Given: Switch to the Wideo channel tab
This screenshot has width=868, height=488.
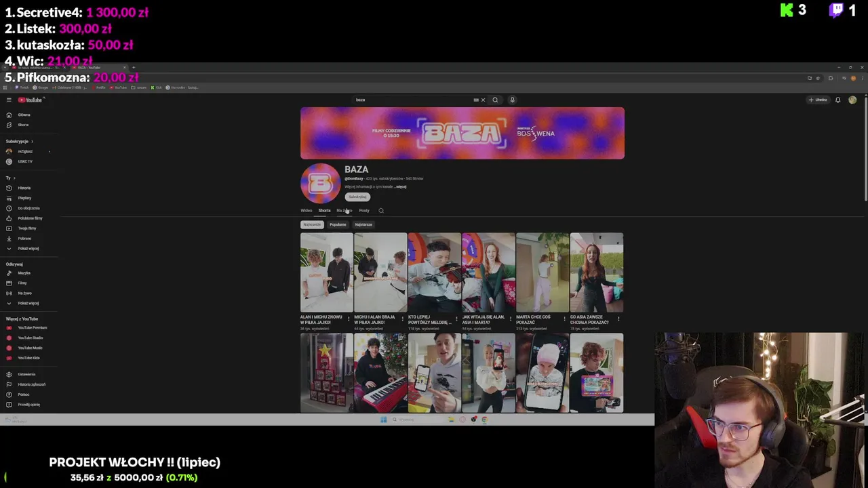Looking at the screenshot, I should (x=307, y=211).
